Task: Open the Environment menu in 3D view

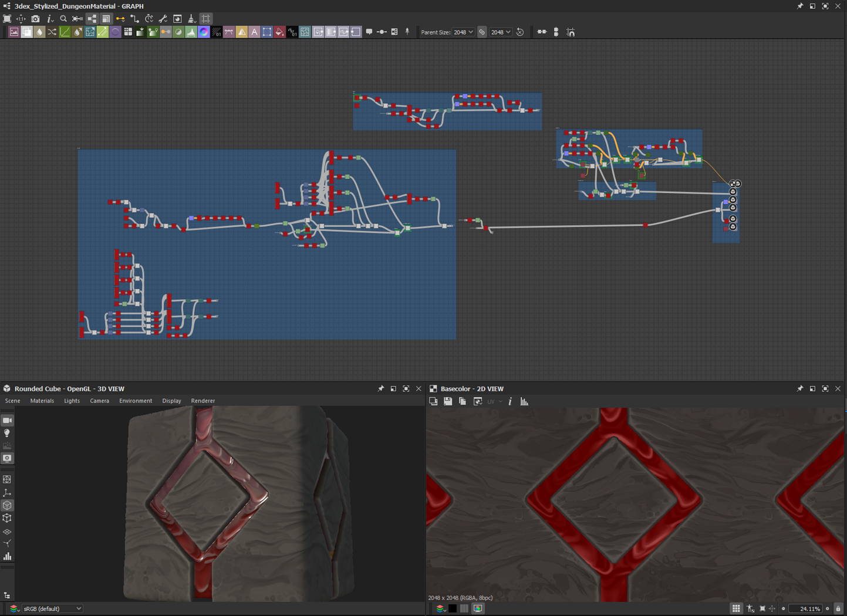Action: (136, 401)
